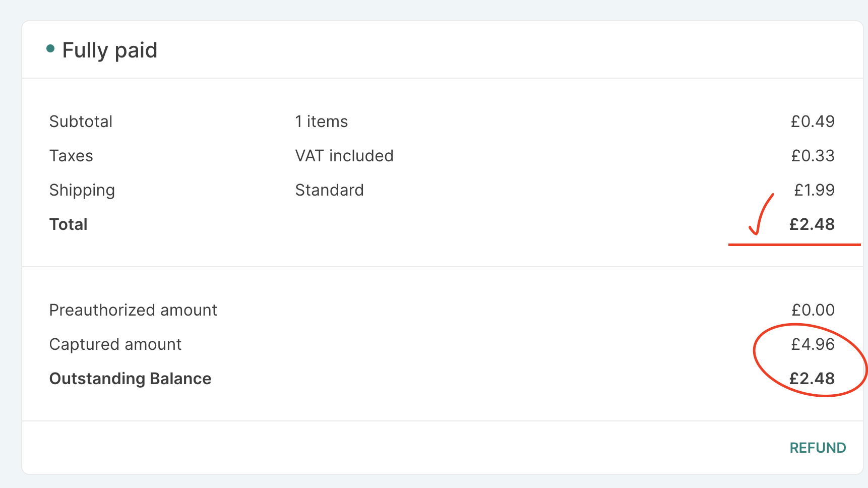The height and width of the screenshot is (488, 868).
Task: Click the Taxes label
Action: point(71,156)
